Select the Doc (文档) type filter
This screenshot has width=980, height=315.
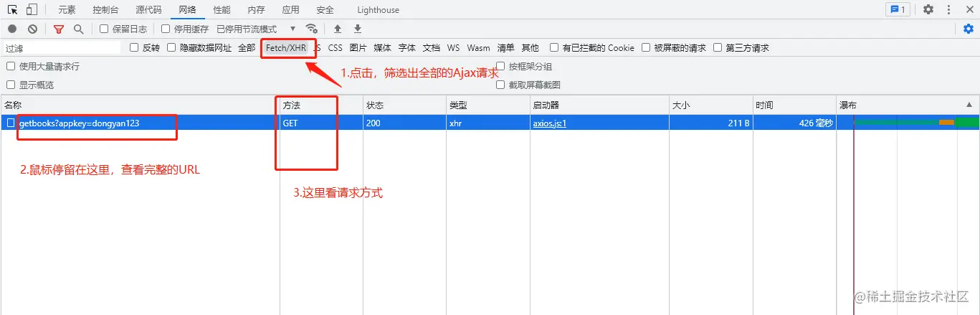click(x=431, y=47)
